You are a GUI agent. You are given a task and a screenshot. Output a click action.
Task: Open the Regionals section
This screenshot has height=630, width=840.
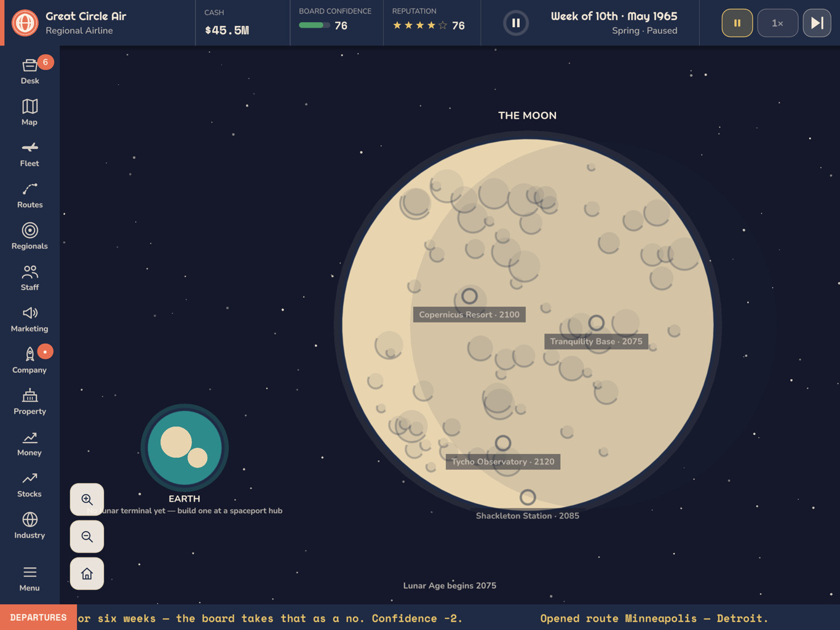[30, 236]
